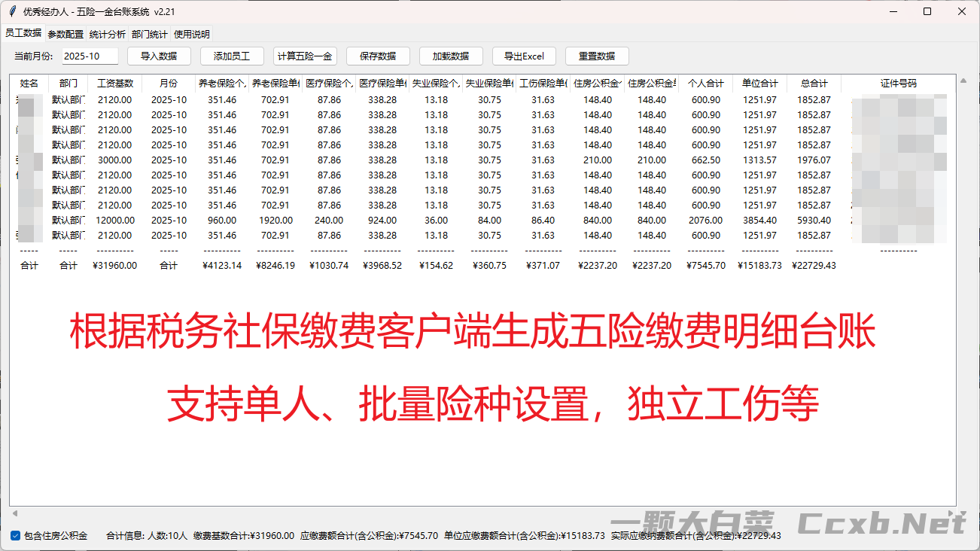The width and height of the screenshot is (980, 551).
Task: Maximize the application window
Action: [927, 12]
